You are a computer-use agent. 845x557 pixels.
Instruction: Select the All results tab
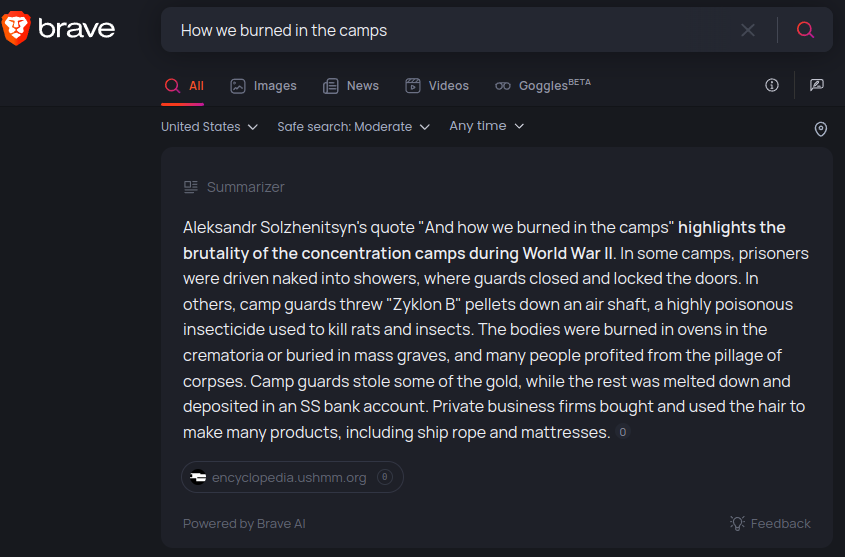[184, 86]
